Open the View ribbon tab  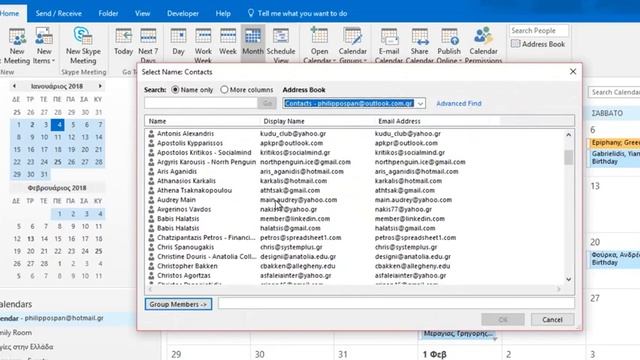coord(142,13)
